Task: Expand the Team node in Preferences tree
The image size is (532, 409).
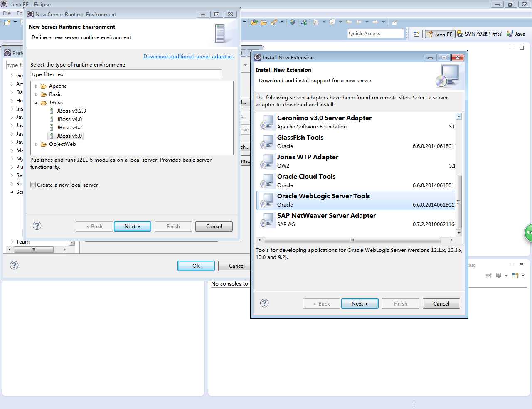Action: (12, 242)
